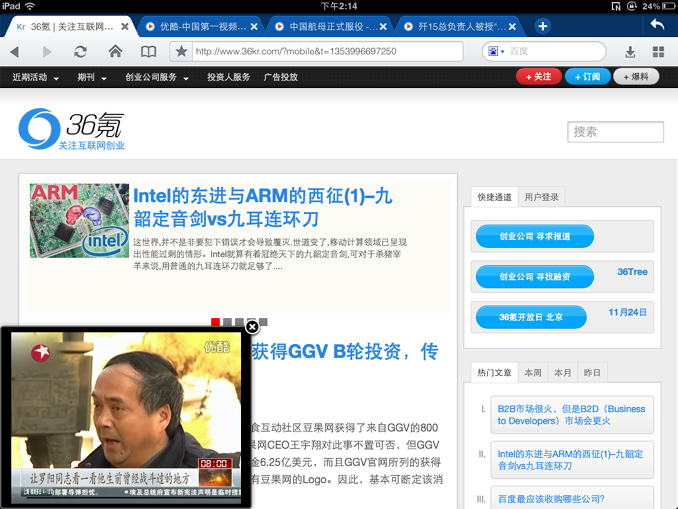The width and height of the screenshot is (678, 509).
Task: Open the bookmarks book icon
Action: (x=149, y=52)
